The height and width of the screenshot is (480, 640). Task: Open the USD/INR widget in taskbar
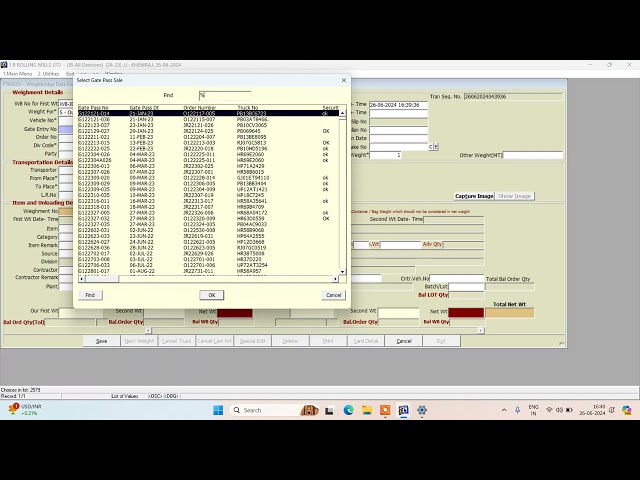click(x=25, y=409)
